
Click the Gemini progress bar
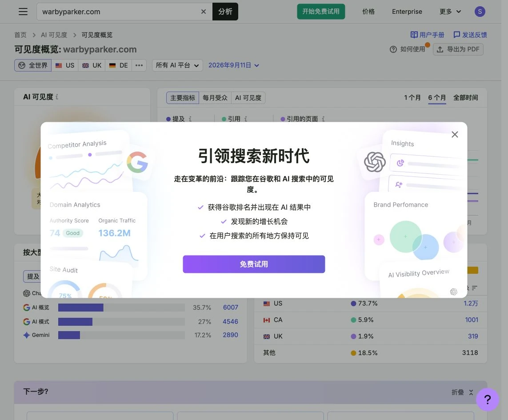tap(121, 335)
